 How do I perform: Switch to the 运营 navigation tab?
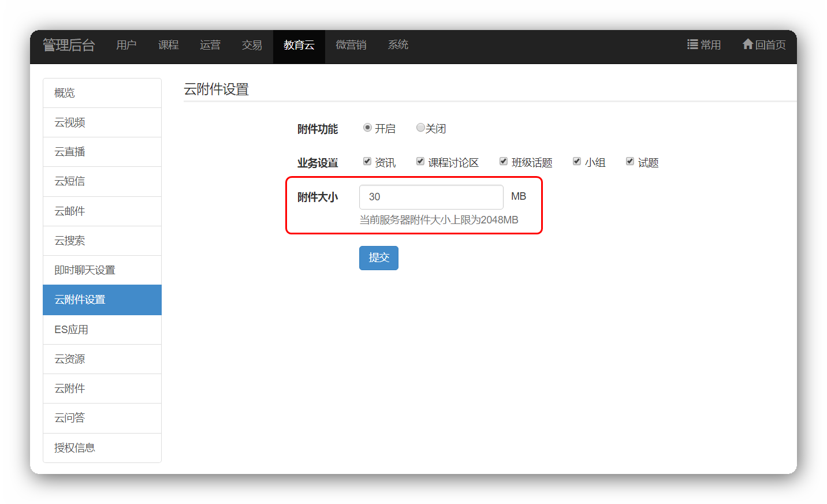(x=210, y=45)
